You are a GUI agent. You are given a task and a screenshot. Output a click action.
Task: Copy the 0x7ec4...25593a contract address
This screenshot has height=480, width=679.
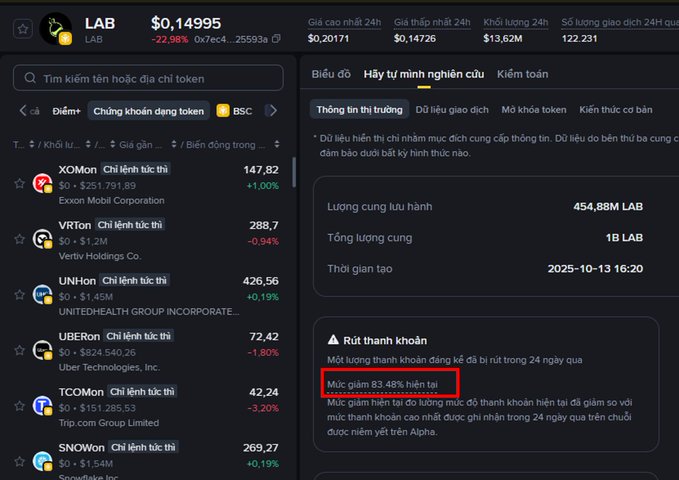tap(276, 39)
